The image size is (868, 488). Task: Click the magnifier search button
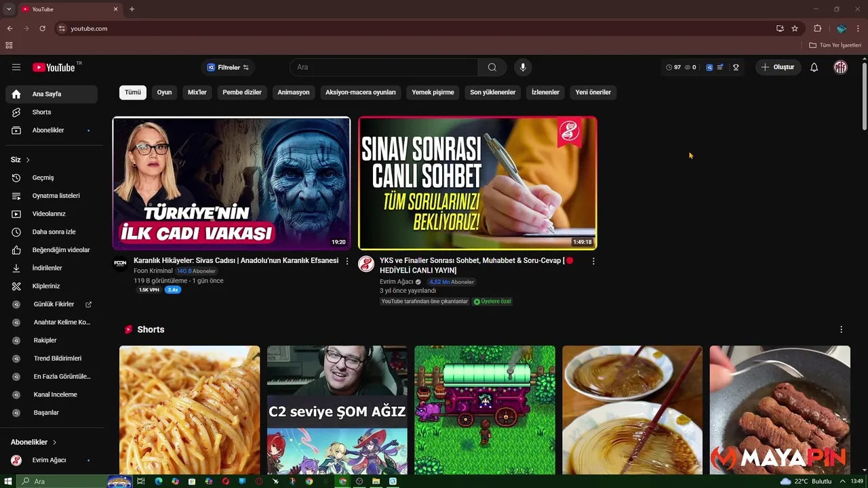click(492, 67)
